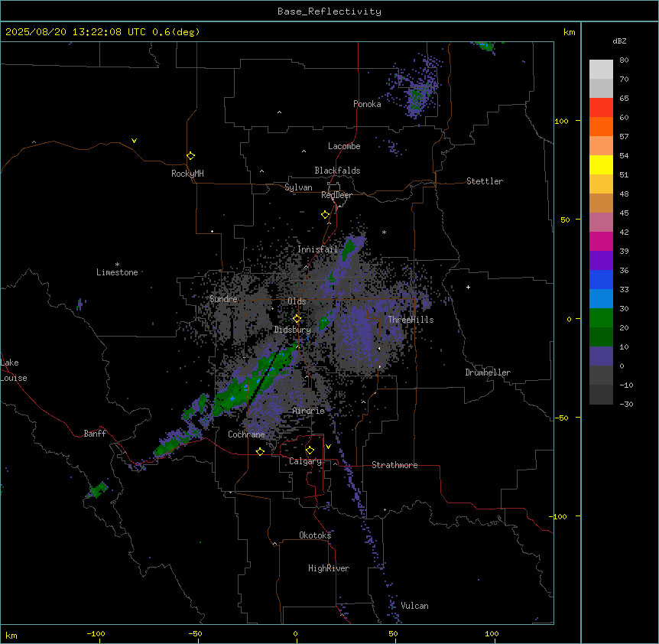Click the Didsbury label

pos(293,330)
